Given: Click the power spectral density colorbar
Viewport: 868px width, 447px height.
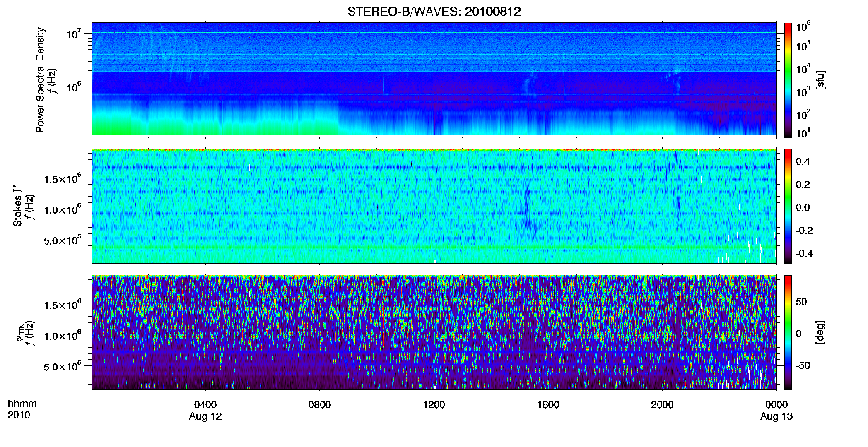Looking at the screenshot, I should tap(788, 80).
